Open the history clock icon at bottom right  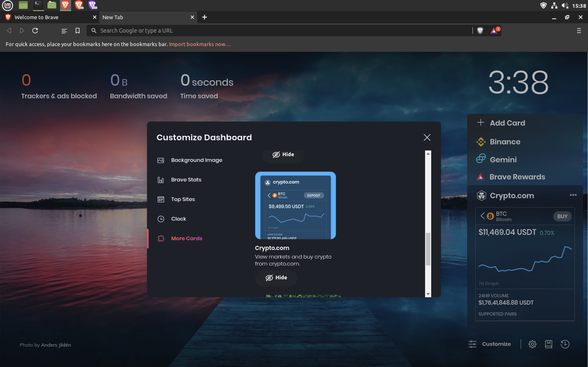(565, 344)
